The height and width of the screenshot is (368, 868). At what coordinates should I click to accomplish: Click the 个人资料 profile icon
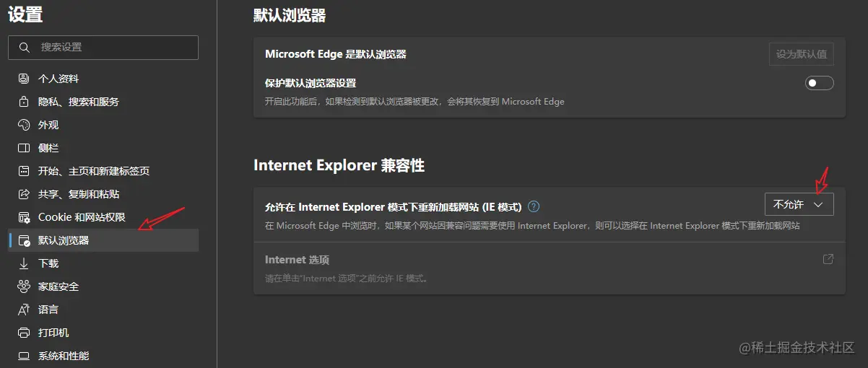click(24, 79)
